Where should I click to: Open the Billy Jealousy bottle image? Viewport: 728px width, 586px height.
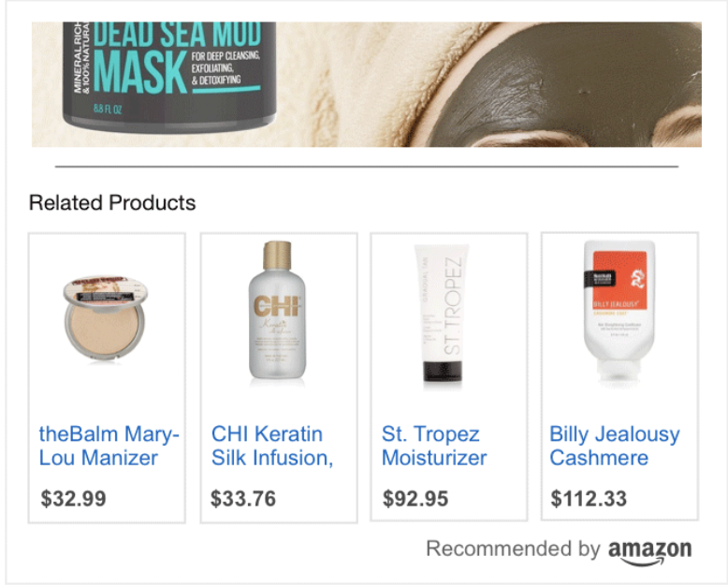click(x=619, y=313)
